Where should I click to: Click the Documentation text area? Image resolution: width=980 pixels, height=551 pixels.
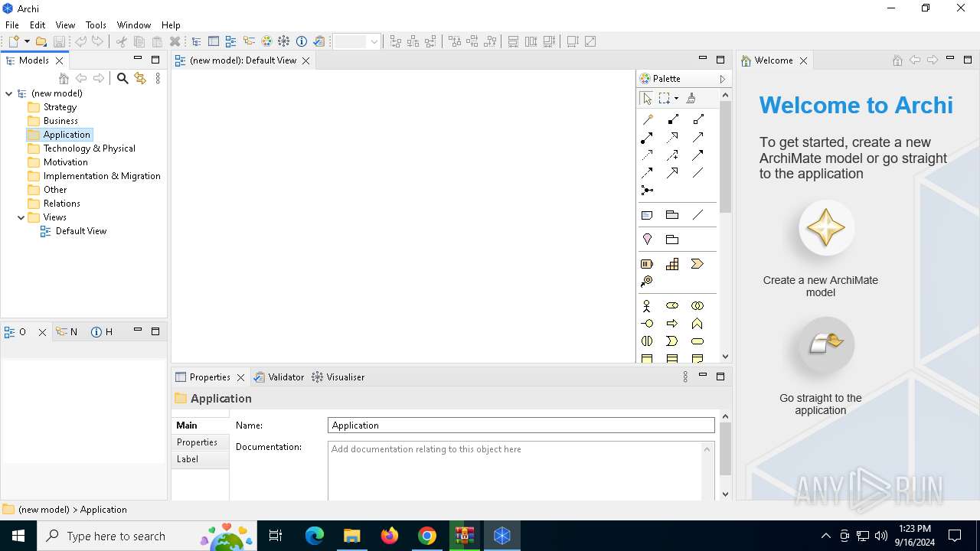pos(515,471)
